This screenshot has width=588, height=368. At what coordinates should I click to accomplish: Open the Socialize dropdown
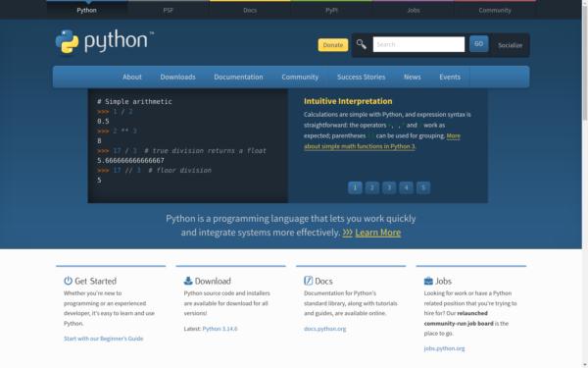(510, 45)
